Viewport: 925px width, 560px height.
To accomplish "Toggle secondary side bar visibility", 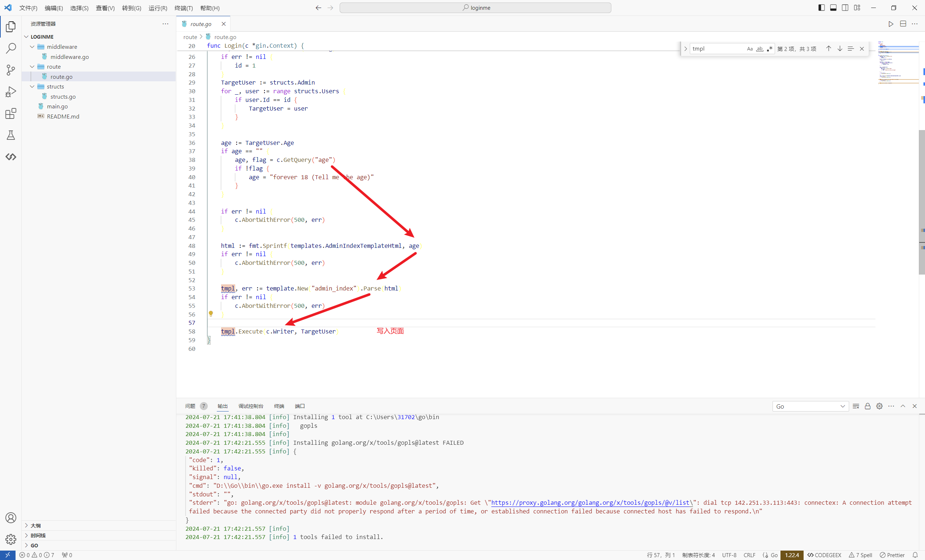I will 845,8.
